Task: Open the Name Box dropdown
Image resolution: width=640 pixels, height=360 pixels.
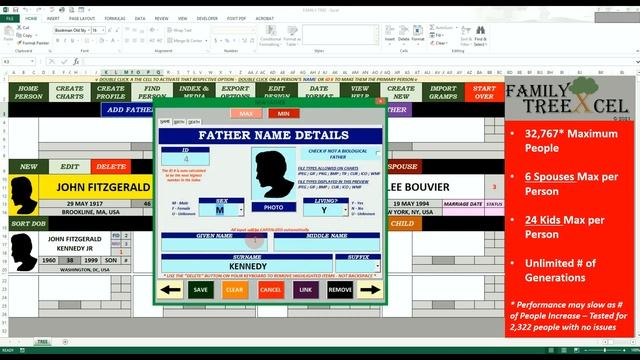Action: pos(32,62)
